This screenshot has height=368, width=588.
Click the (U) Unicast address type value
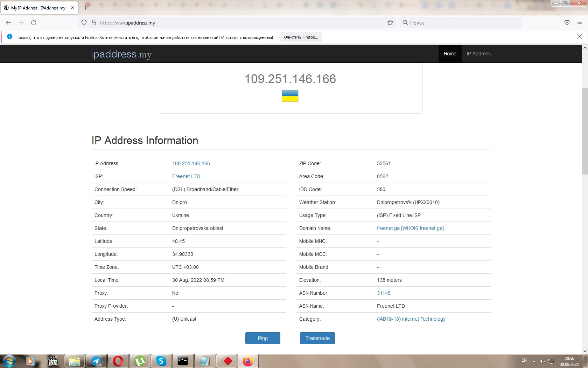click(184, 319)
